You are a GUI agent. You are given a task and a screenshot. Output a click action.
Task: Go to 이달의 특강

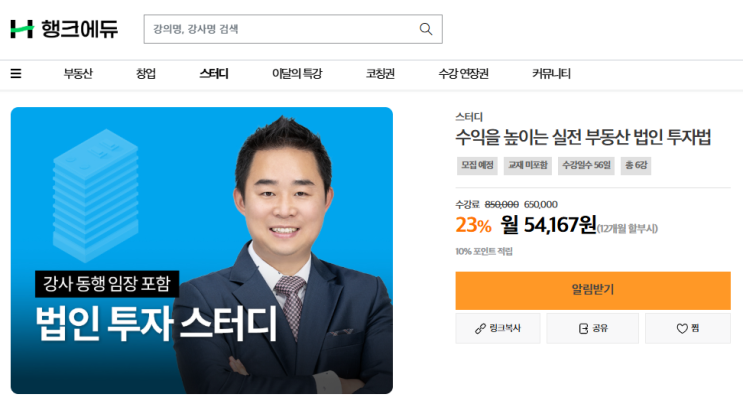(297, 73)
